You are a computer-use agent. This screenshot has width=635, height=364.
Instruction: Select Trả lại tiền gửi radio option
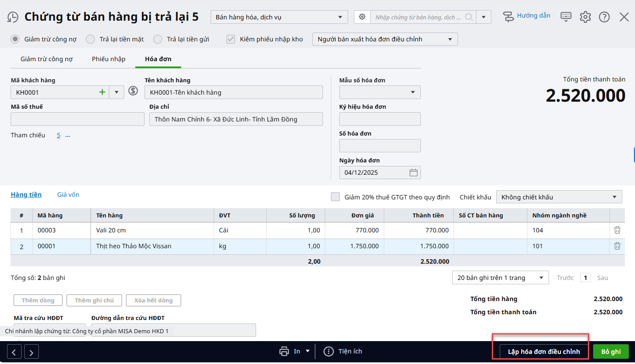click(x=158, y=39)
